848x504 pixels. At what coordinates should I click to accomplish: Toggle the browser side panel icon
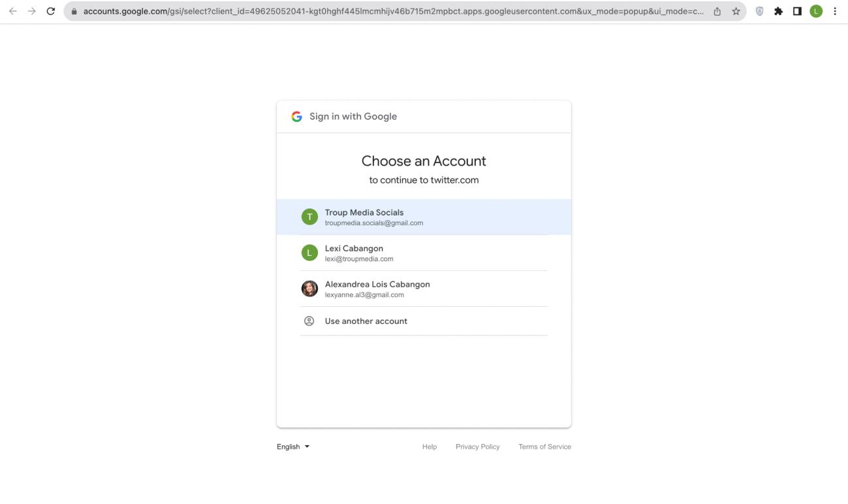click(x=797, y=11)
